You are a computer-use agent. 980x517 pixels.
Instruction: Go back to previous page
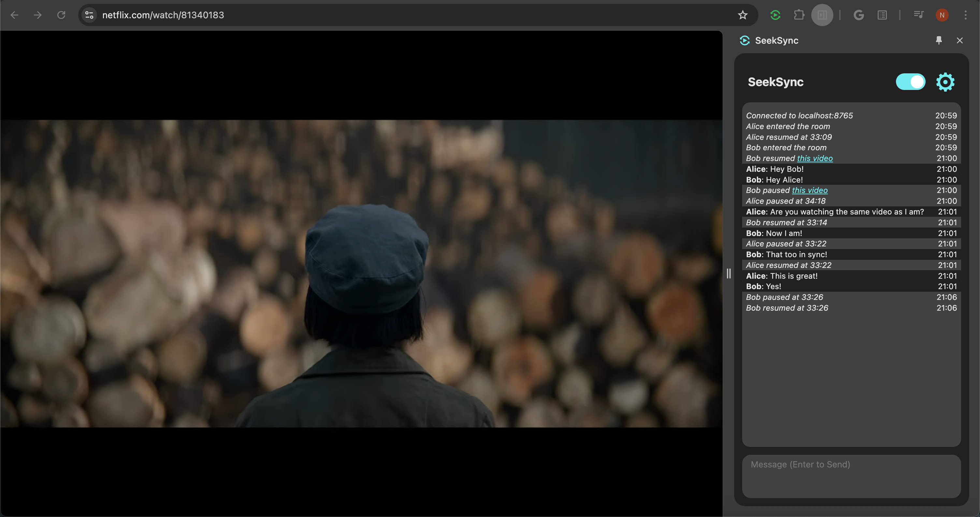[x=14, y=15]
